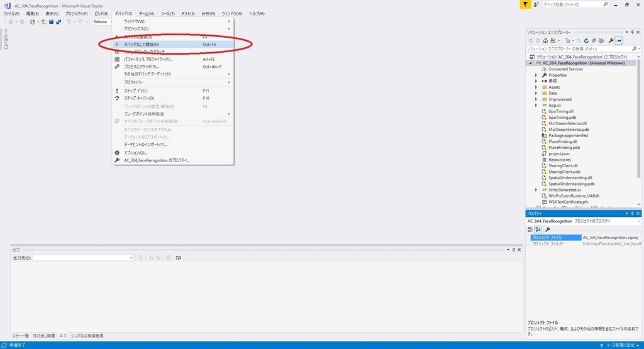Switch to the Call Hierarchy tab
Image resolution: width=644 pixels, height=349 pixels.
(44, 336)
